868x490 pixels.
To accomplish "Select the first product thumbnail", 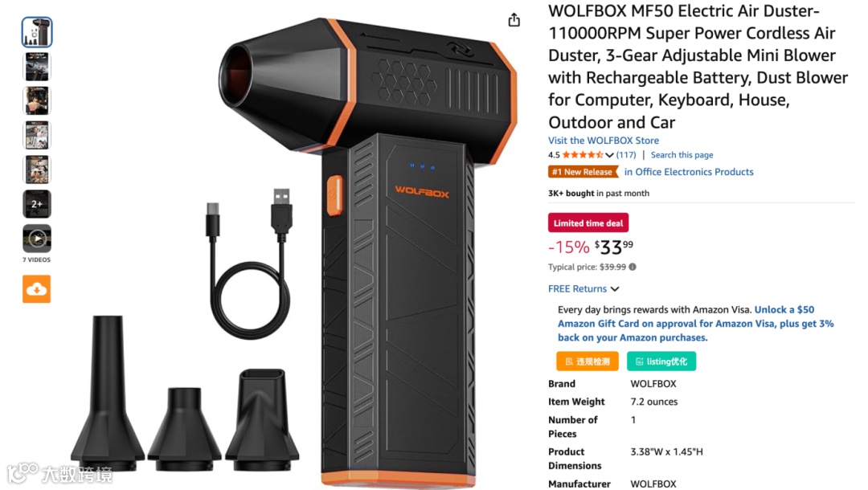I will pos(36,32).
